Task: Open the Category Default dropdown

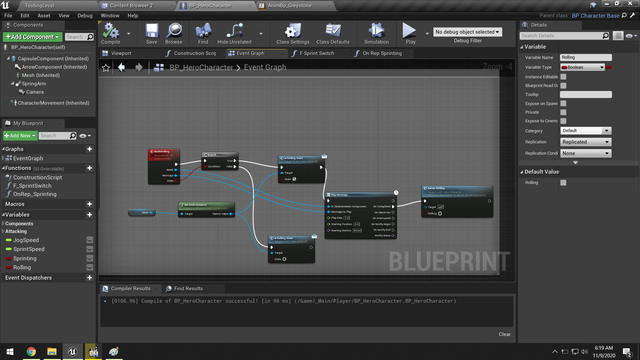Action: click(586, 131)
